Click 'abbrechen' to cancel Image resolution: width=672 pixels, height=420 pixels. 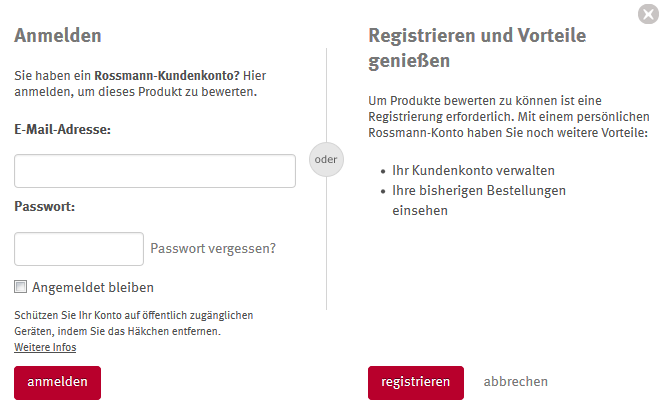515,382
